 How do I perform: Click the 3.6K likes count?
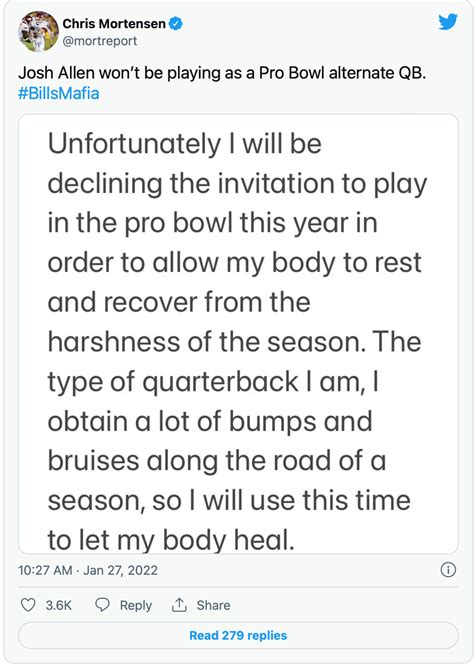coord(59,605)
